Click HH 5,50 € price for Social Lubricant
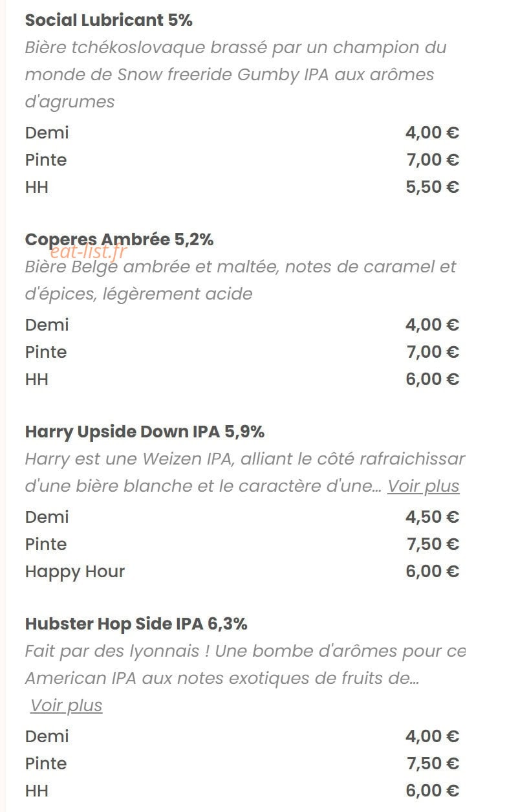 pos(433,187)
